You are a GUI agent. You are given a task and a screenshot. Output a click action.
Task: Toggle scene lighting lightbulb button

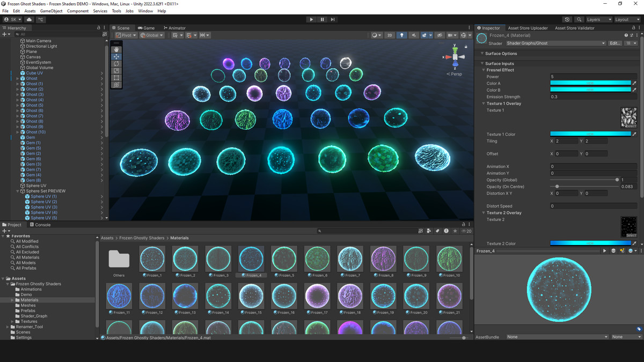pyautogui.click(x=401, y=35)
